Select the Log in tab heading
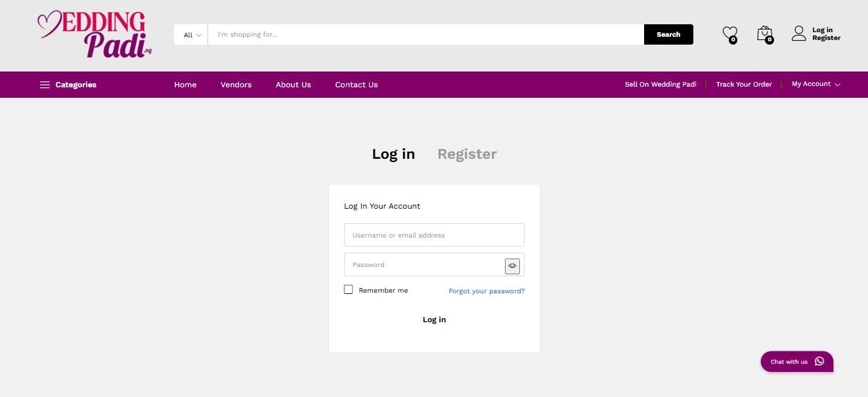Image resolution: width=868 pixels, height=397 pixels. tap(393, 154)
